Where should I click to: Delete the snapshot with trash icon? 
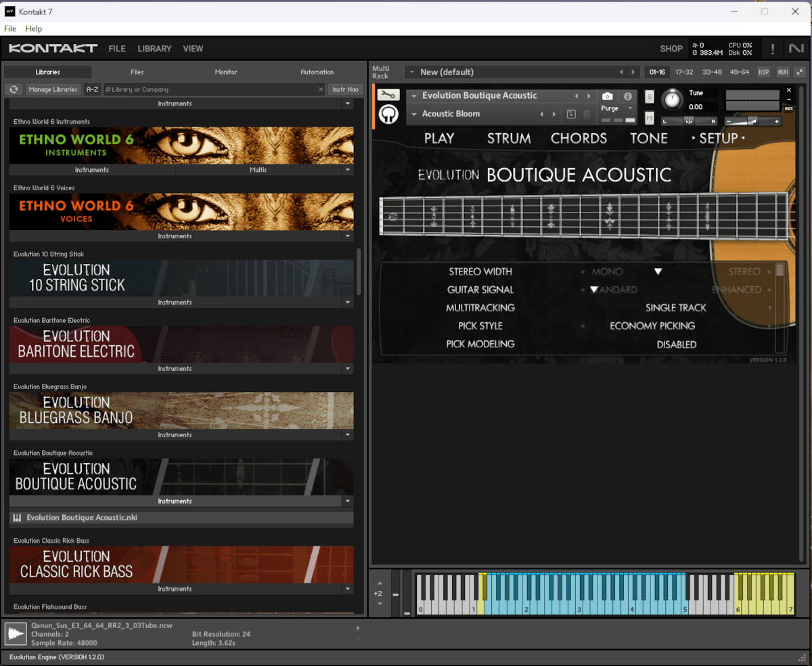point(587,114)
